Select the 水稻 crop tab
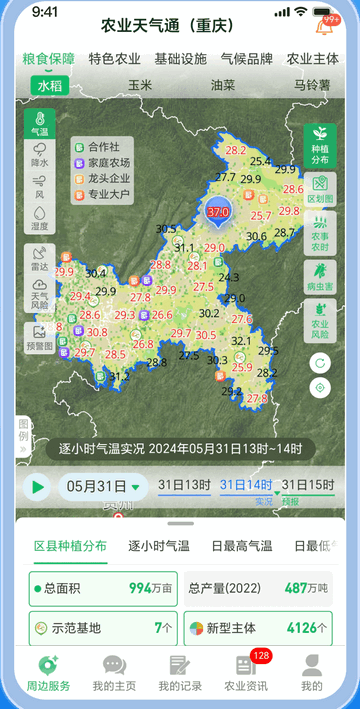360x709 pixels. click(x=50, y=85)
